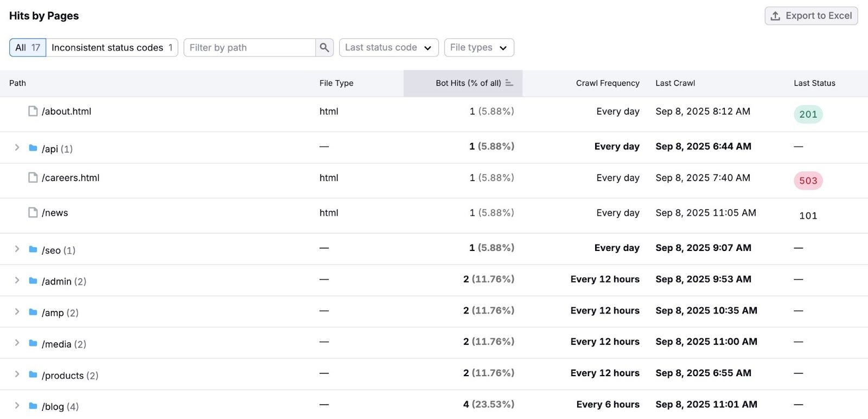Click the red 503 status badge
This screenshot has height=419, width=868.
[x=808, y=181]
